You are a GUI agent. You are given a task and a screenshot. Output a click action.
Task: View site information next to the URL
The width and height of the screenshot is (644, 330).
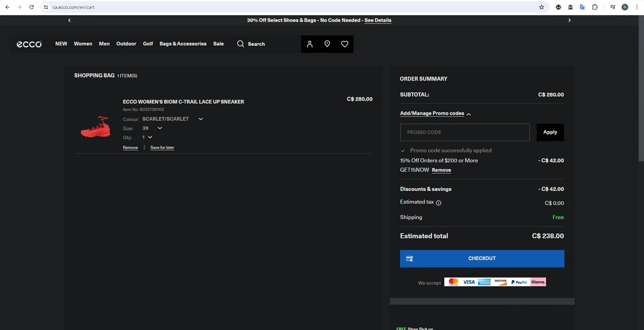46,7
